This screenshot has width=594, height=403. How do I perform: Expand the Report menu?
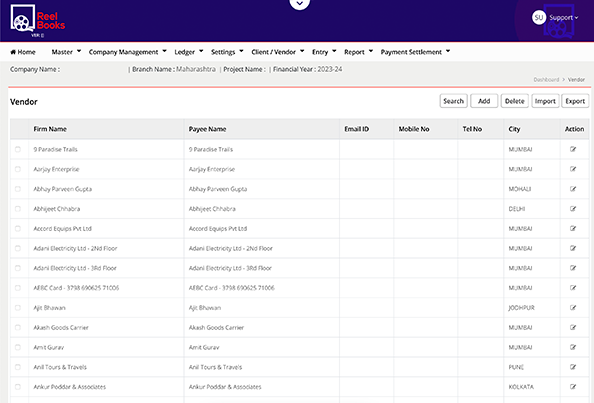[x=358, y=52]
